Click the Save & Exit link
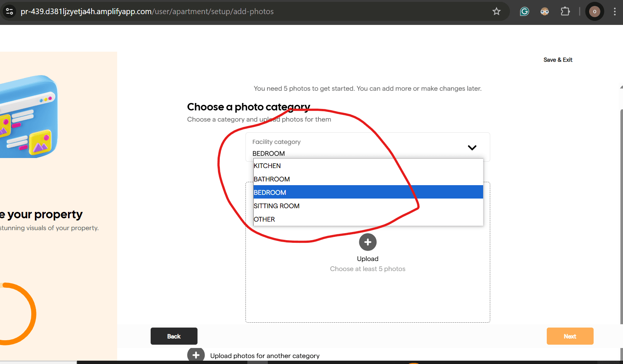Viewport: 623px width, 364px height. tap(558, 60)
